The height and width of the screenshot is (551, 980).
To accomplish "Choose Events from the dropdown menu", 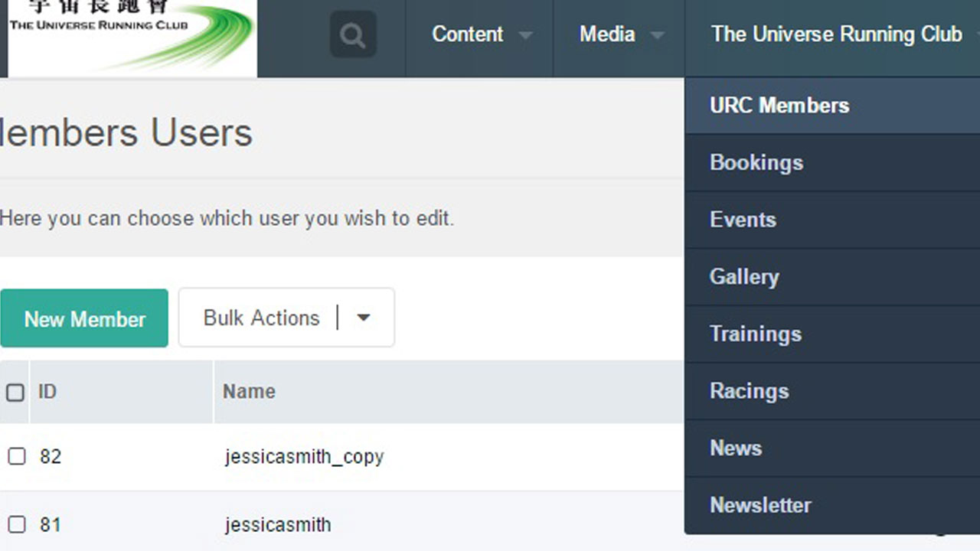I will click(x=832, y=220).
